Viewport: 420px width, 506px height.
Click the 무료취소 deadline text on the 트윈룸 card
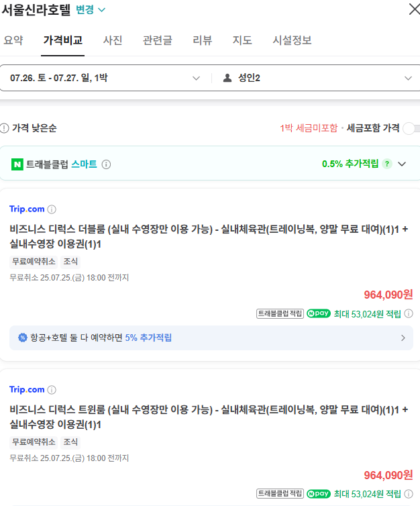[x=69, y=458]
